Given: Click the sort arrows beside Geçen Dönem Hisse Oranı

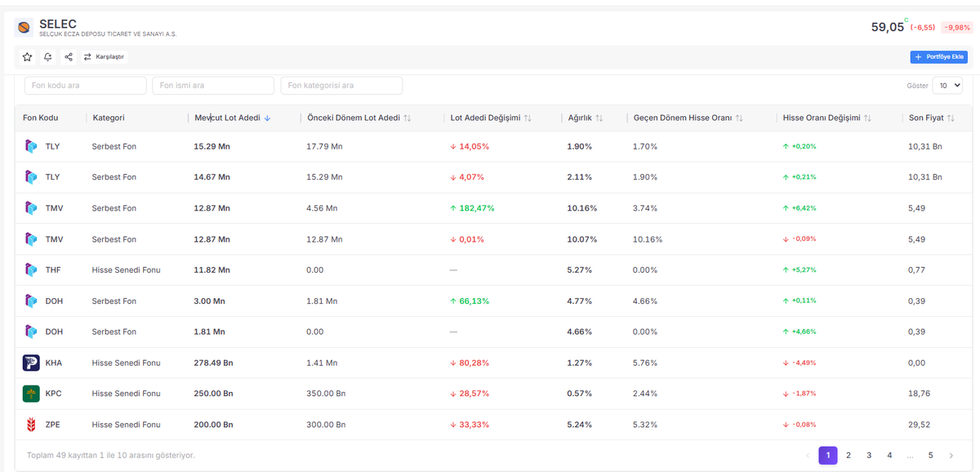Looking at the screenshot, I should pyautogui.click(x=739, y=118).
